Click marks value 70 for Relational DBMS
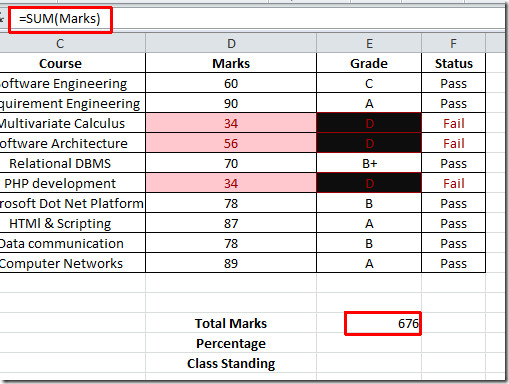Image resolution: width=509 pixels, height=384 pixels. (x=231, y=163)
